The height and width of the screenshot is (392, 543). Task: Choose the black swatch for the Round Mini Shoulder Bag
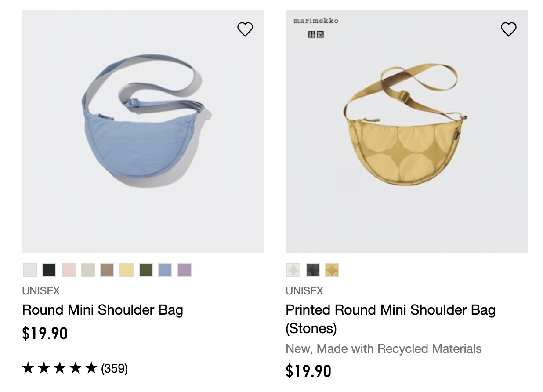(x=49, y=270)
